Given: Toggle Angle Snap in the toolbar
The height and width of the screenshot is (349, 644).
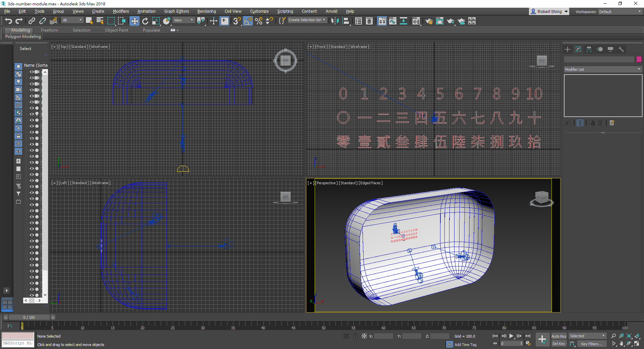Looking at the screenshot, I should click(x=248, y=21).
